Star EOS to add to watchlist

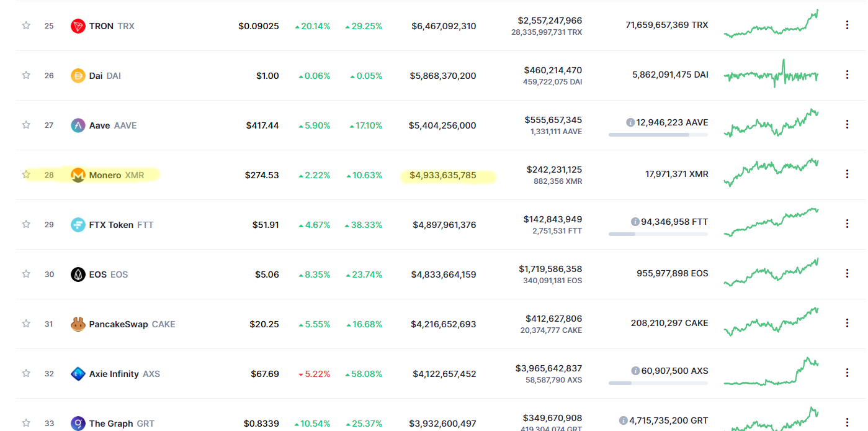26,274
